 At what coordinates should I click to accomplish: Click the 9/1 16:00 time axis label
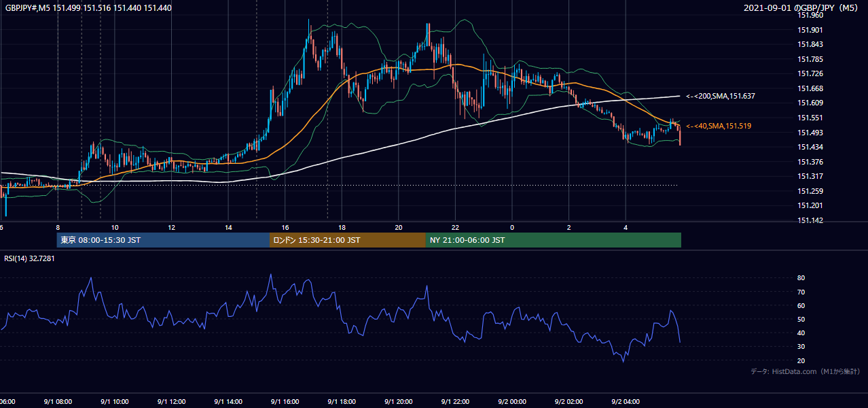pos(285,402)
